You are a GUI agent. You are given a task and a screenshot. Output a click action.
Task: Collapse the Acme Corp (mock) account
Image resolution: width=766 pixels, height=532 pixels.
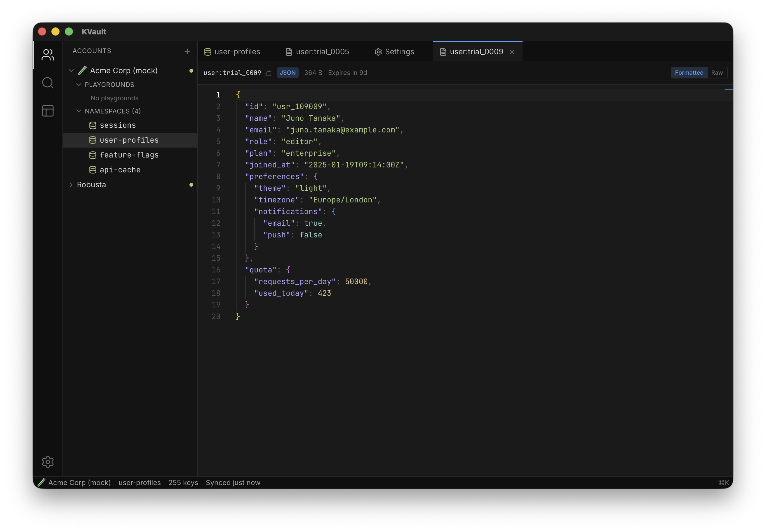pyautogui.click(x=71, y=71)
